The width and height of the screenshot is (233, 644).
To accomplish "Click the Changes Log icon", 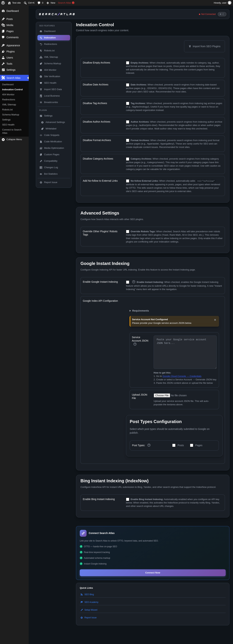I will tap(41, 168).
